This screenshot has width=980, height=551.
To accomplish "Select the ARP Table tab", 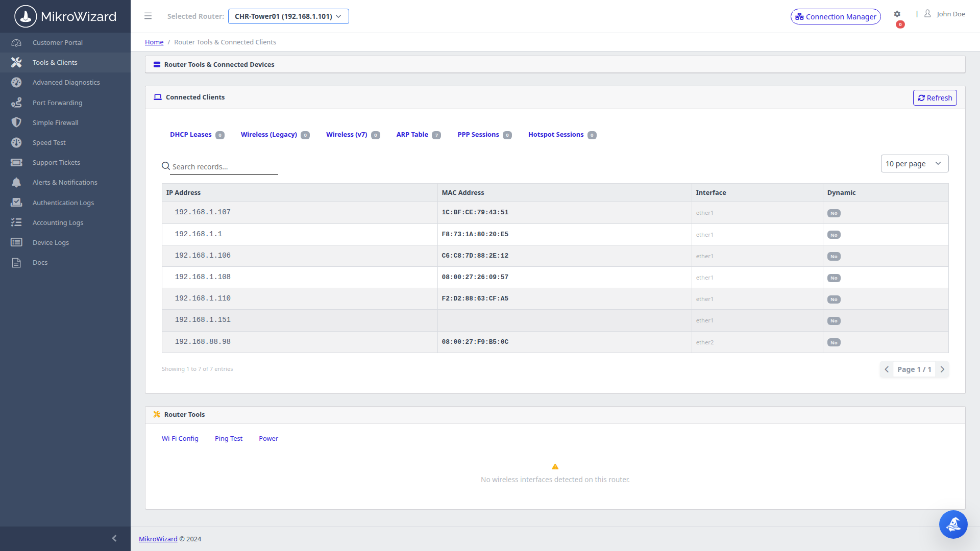I will (x=419, y=135).
